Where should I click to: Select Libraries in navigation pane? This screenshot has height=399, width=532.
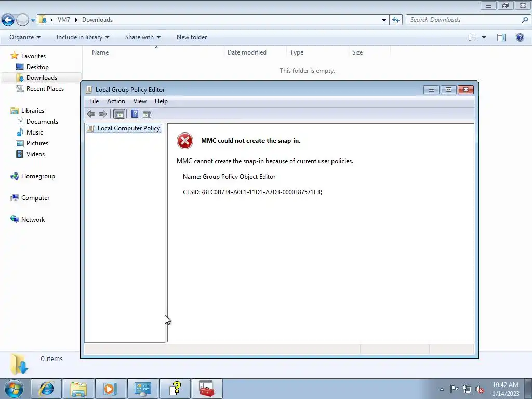(x=27, y=110)
